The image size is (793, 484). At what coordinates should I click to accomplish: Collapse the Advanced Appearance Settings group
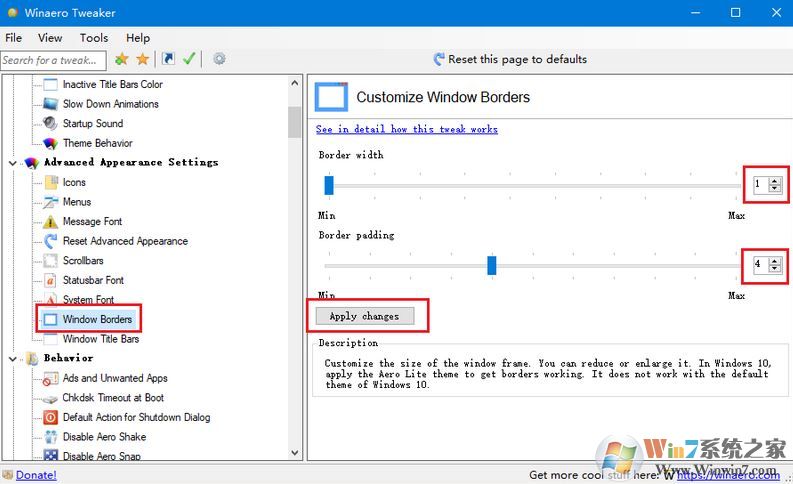point(13,162)
